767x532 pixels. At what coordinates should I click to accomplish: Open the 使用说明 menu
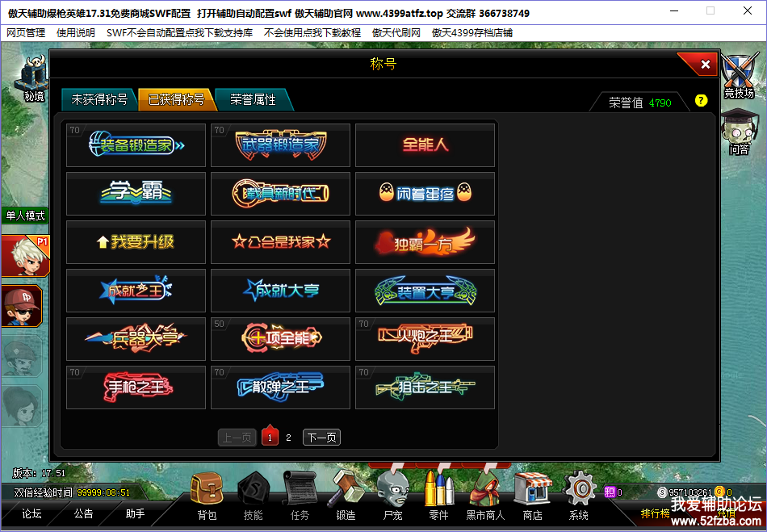(x=76, y=33)
